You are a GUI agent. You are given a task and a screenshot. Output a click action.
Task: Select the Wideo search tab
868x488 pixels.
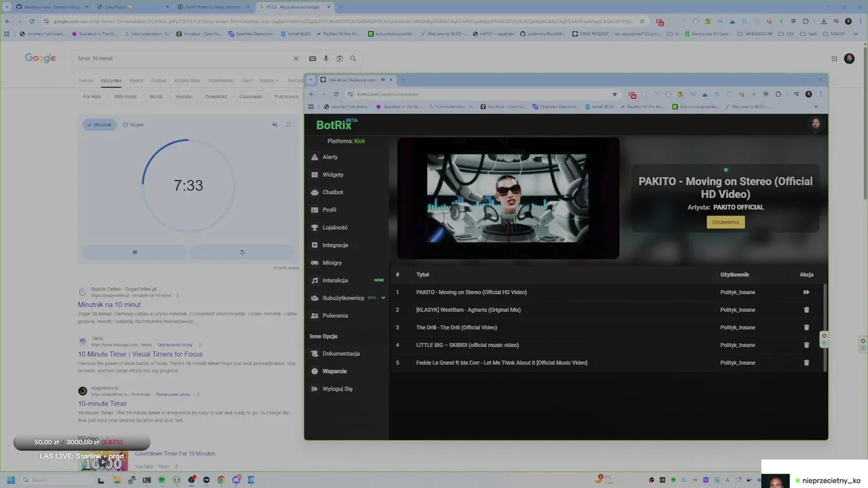(136, 81)
